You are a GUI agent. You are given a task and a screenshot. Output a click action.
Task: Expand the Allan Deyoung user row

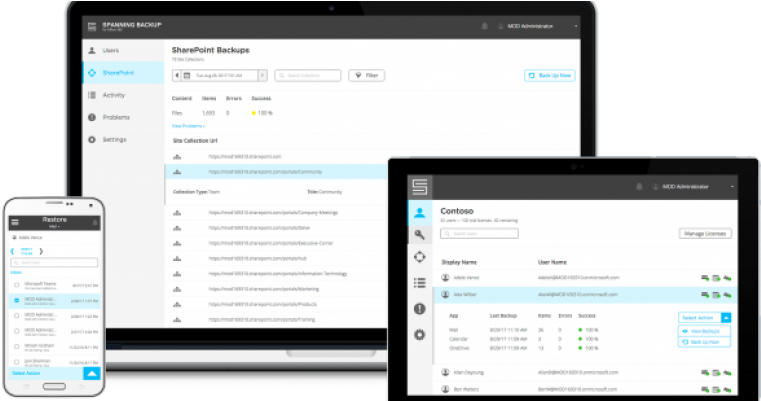tap(585, 373)
